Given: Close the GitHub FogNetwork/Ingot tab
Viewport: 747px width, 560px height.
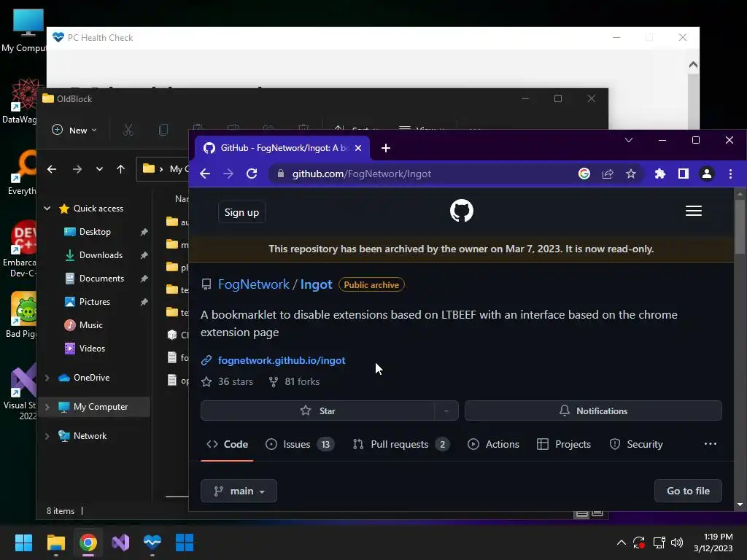Looking at the screenshot, I should click(x=358, y=148).
